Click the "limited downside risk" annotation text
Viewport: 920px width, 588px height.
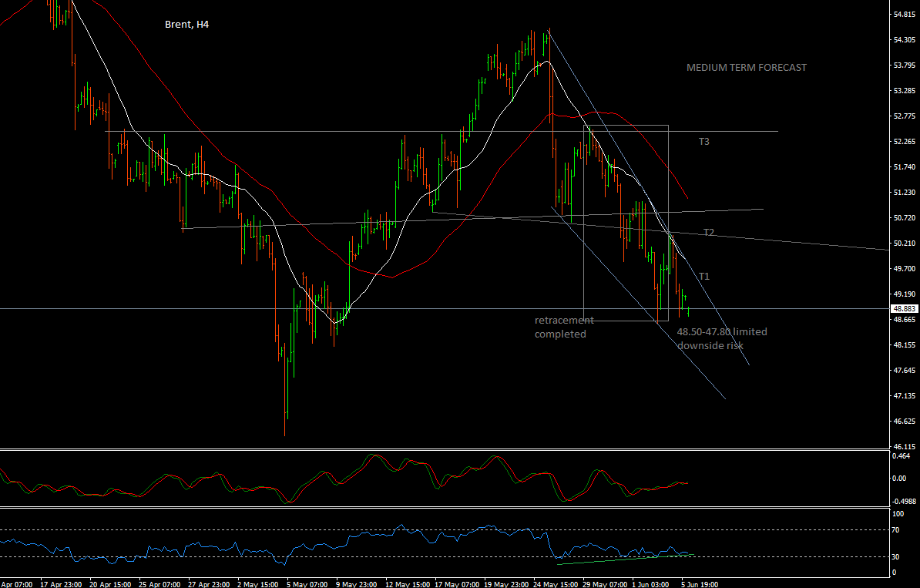(x=721, y=339)
